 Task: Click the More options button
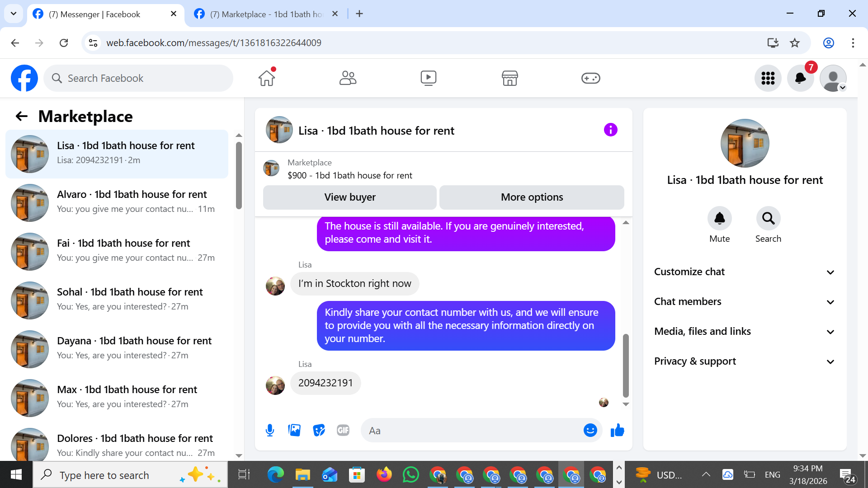point(532,197)
